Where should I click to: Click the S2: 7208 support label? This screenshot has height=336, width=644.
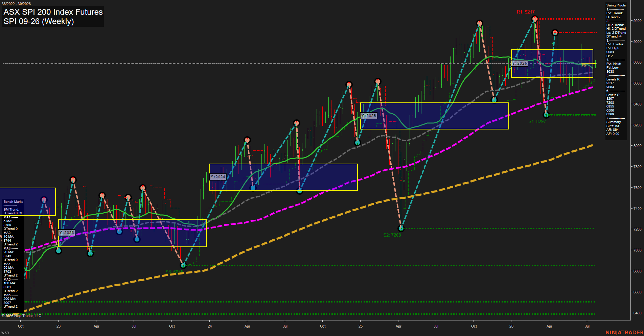coord(392,235)
